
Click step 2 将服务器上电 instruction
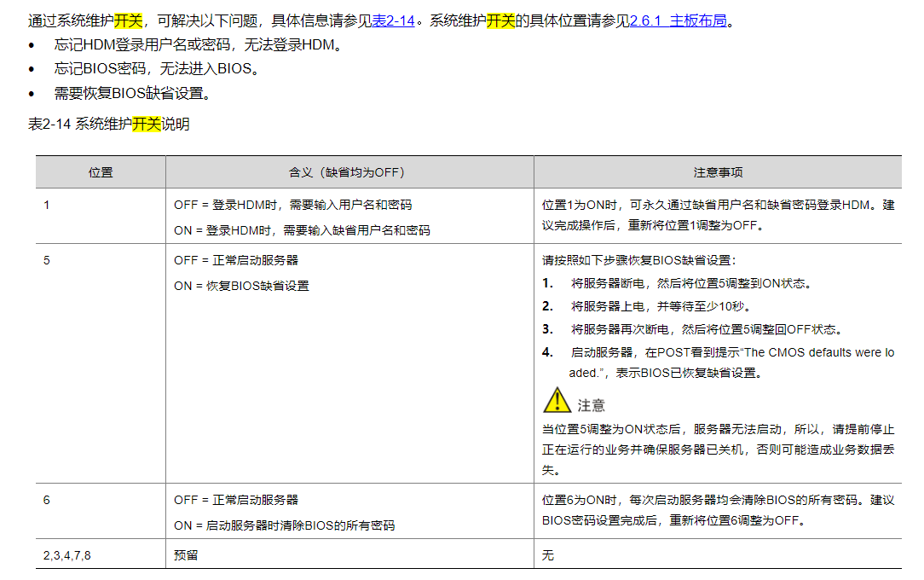pos(647,306)
